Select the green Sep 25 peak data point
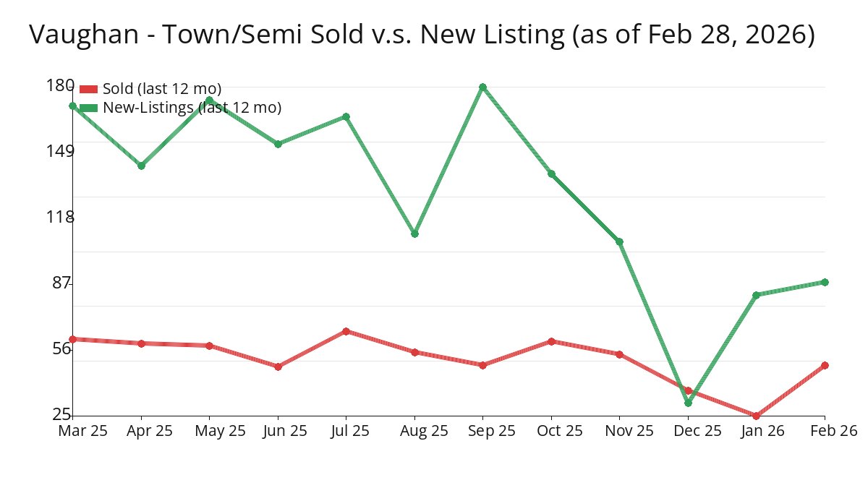 [x=482, y=87]
